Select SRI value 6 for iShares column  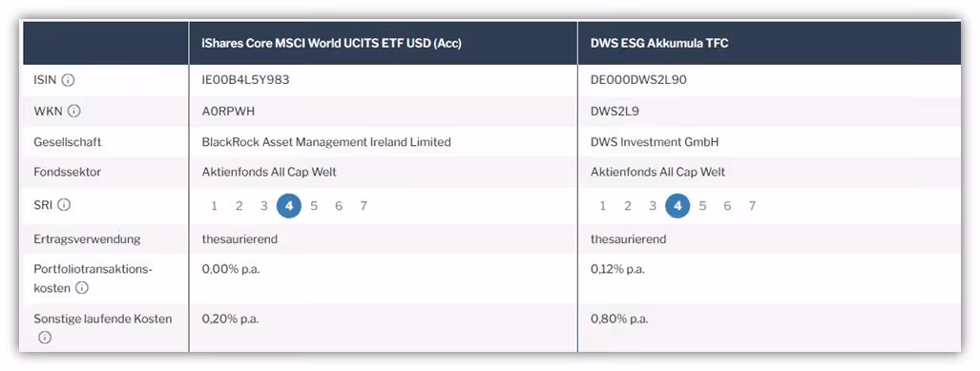click(339, 206)
